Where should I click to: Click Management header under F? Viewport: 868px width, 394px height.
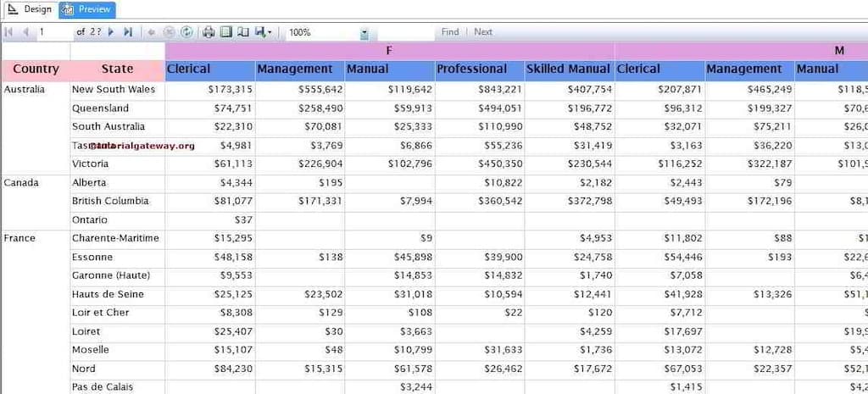(300, 69)
